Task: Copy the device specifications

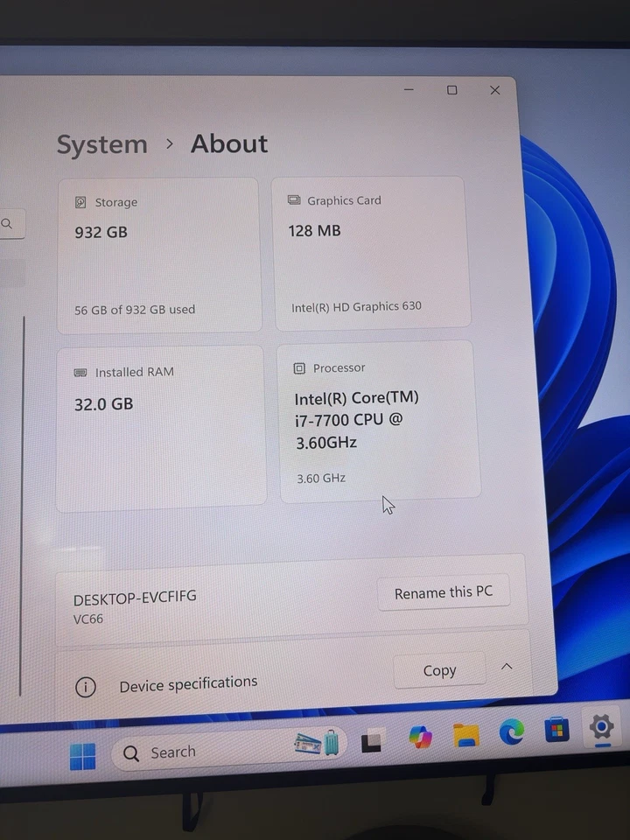Action: click(x=440, y=670)
